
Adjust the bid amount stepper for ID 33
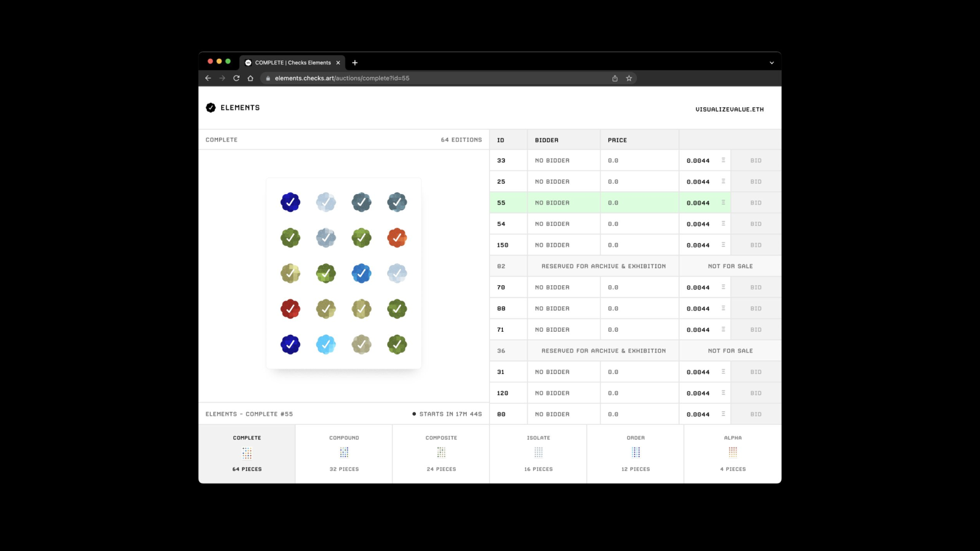[723, 160]
